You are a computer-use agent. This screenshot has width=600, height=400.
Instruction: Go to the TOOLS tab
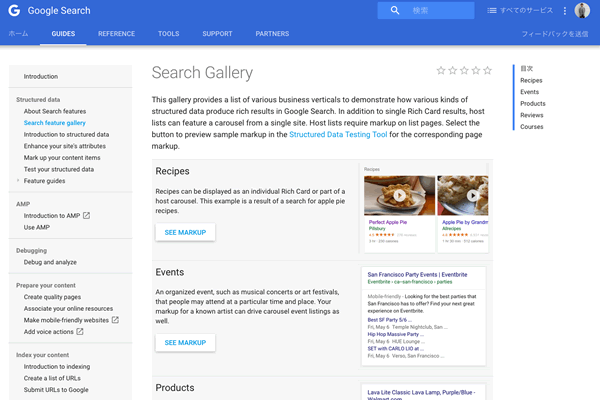point(168,34)
